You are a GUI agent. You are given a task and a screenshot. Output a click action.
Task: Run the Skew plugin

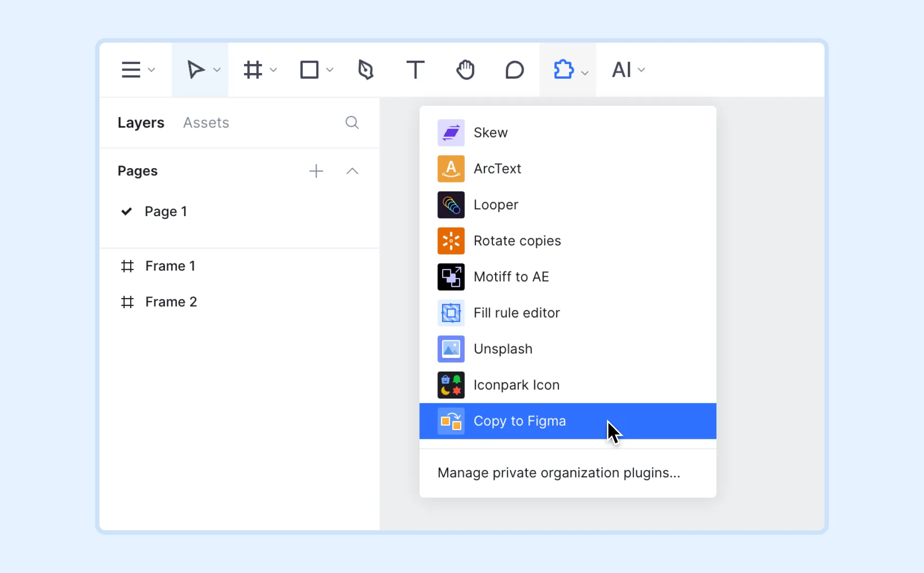point(568,133)
